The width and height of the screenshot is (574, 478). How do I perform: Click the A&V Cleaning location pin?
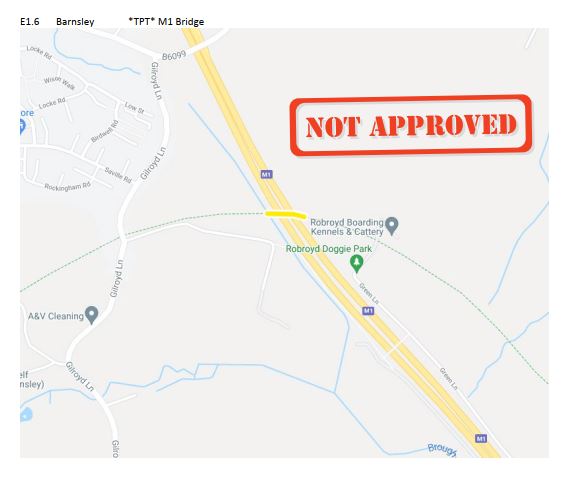(x=92, y=315)
